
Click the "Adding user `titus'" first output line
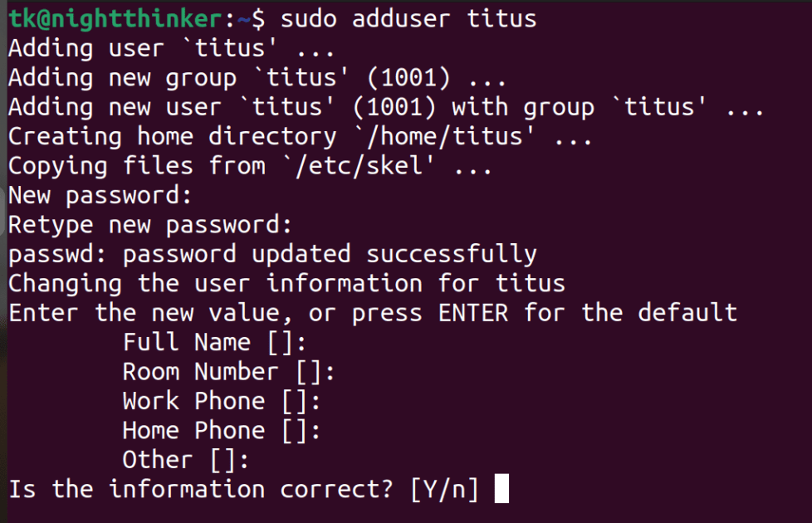click(171, 49)
